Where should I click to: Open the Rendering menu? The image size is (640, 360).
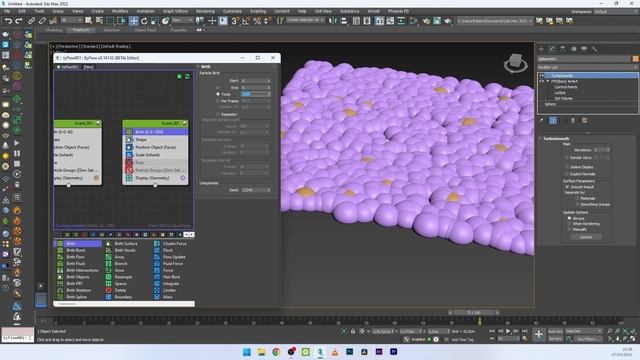pyautogui.click(x=205, y=11)
